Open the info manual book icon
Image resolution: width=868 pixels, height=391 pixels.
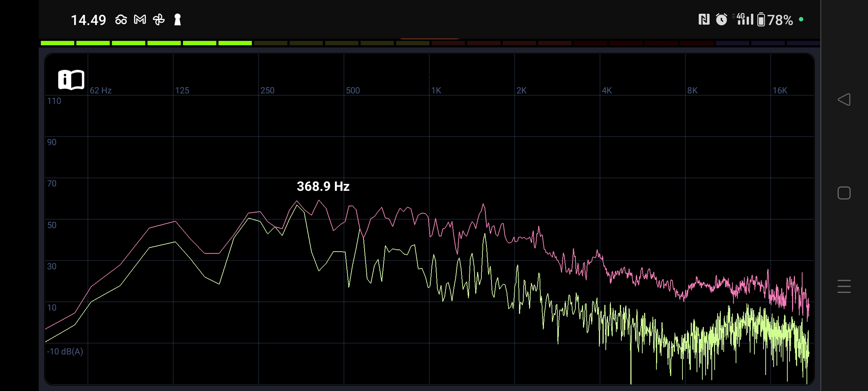pyautogui.click(x=71, y=80)
